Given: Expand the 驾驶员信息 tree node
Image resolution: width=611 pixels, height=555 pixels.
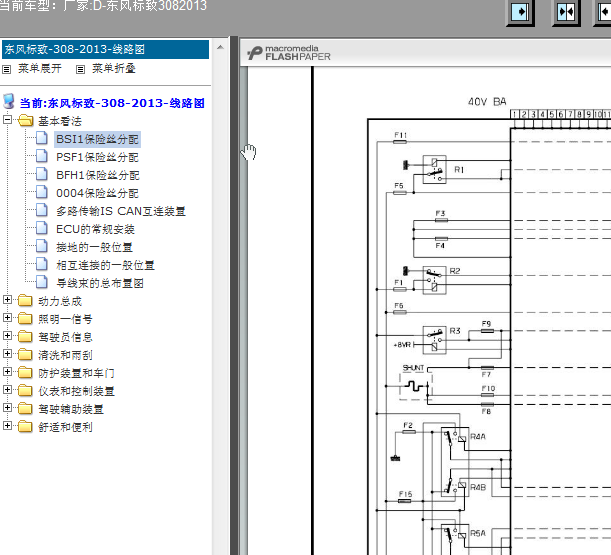Looking at the screenshot, I should pyautogui.click(x=9, y=337).
